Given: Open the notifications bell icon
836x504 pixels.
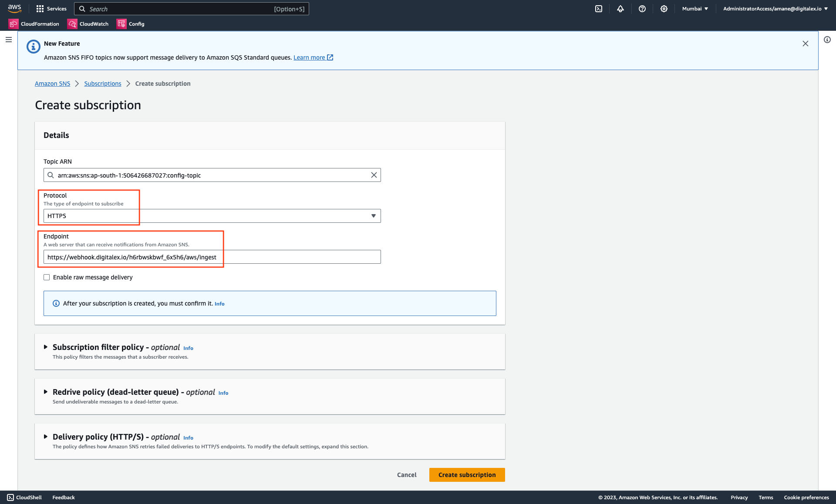Looking at the screenshot, I should pos(620,9).
